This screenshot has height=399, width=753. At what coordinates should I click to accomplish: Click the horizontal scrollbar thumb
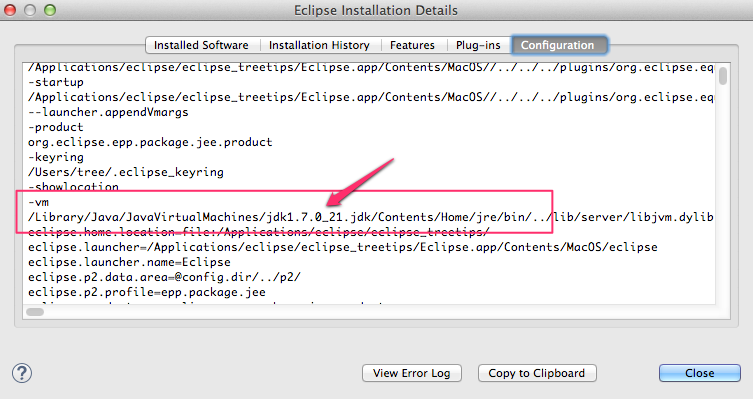point(35,312)
